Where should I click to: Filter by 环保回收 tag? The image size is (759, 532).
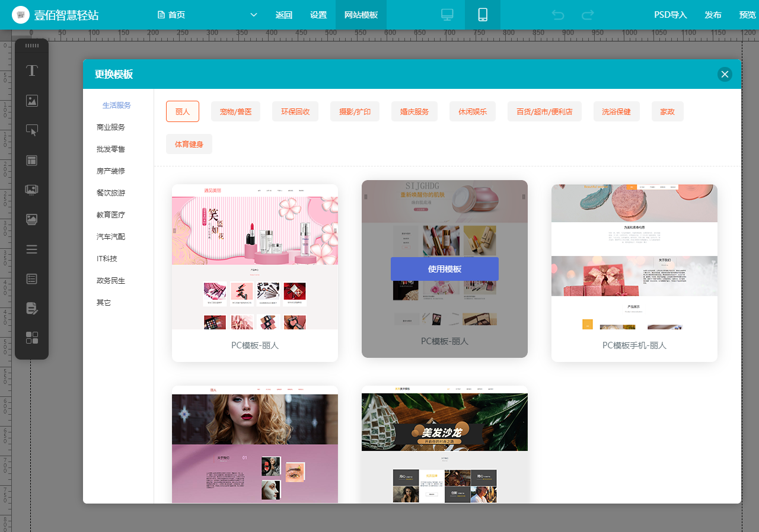(x=295, y=111)
